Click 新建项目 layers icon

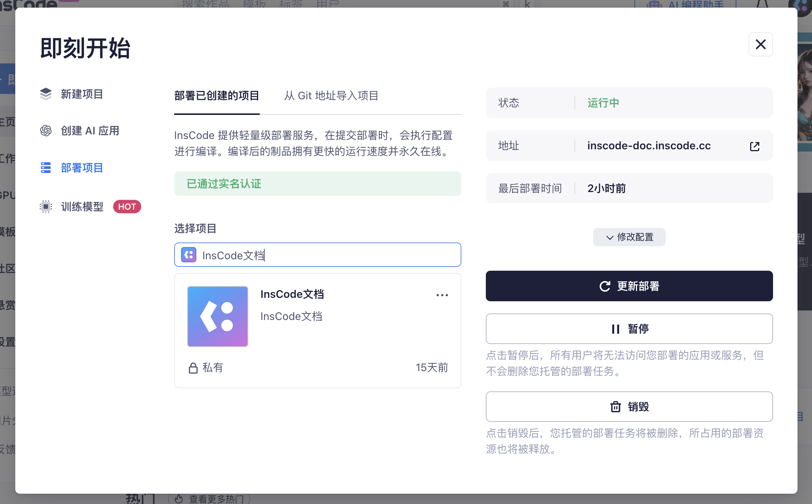[x=46, y=94]
